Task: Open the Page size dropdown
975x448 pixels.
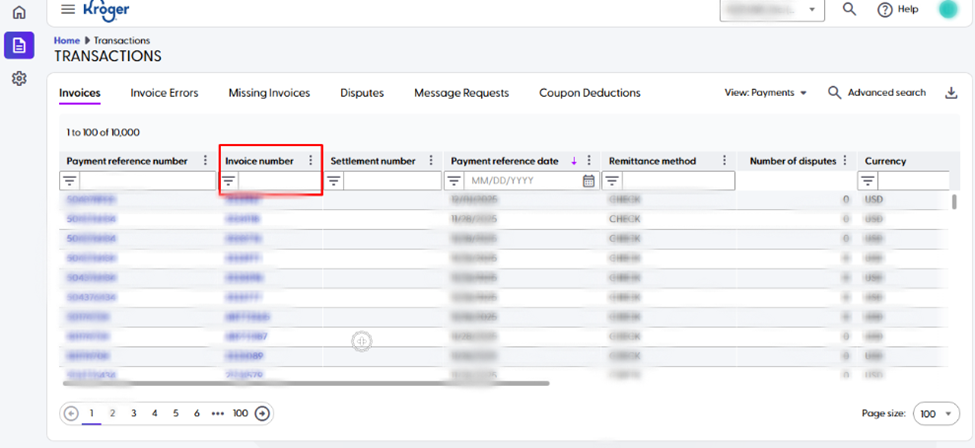Action: 938,413
